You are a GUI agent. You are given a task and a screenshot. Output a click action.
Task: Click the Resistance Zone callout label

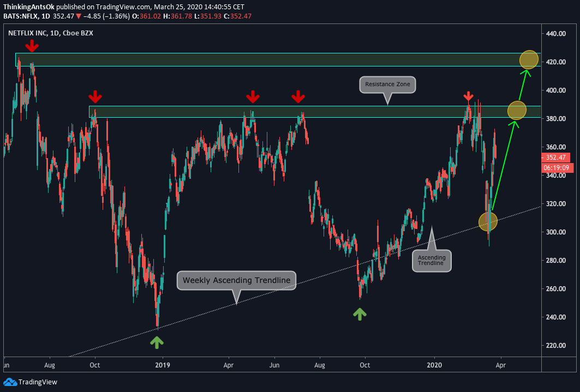point(387,85)
